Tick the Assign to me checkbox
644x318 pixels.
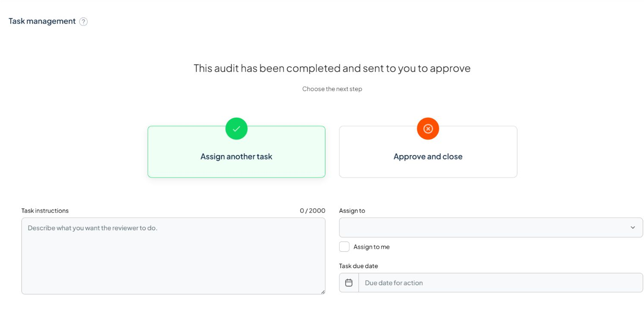344,247
